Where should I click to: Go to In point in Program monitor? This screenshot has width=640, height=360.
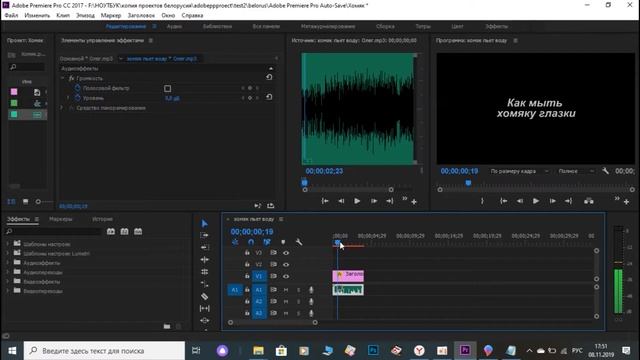504,201
